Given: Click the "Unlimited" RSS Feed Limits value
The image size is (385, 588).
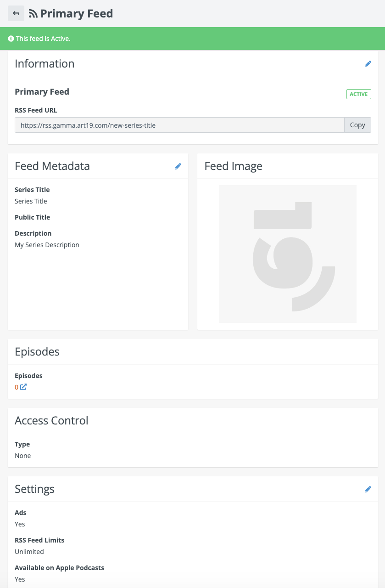Looking at the screenshot, I should 29,552.
